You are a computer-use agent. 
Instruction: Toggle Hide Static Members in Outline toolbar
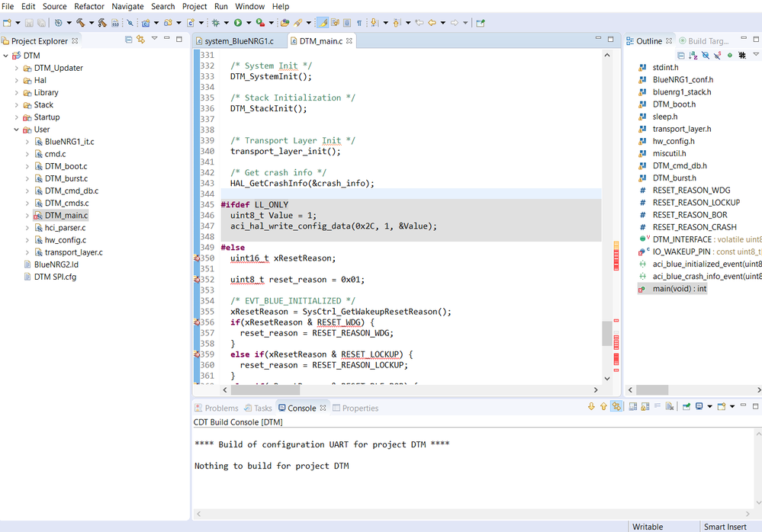click(x=717, y=56)
